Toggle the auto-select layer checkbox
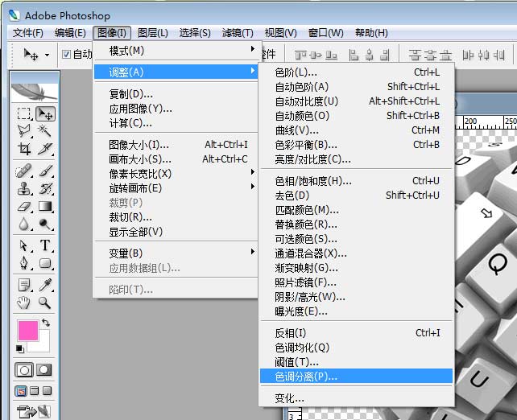 [66, 54]
